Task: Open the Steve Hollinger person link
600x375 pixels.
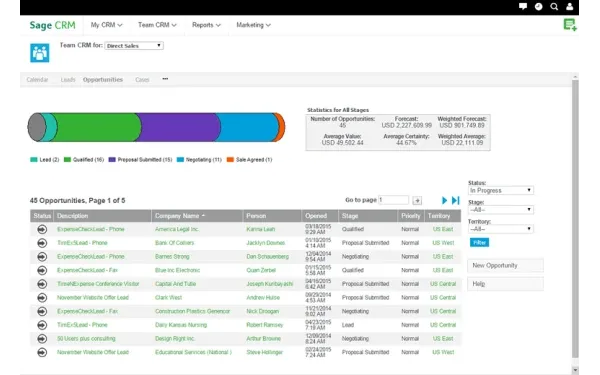Action: pyautogui.click(x=264, y=352)
